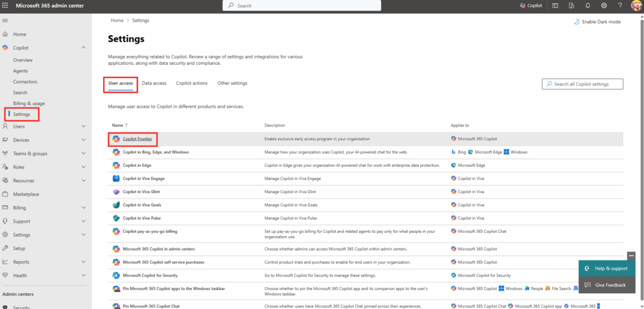Screen dimensions: 644x309
Task: Click the Copilot in Viva Engage icon
Action: tap(116, 178)
